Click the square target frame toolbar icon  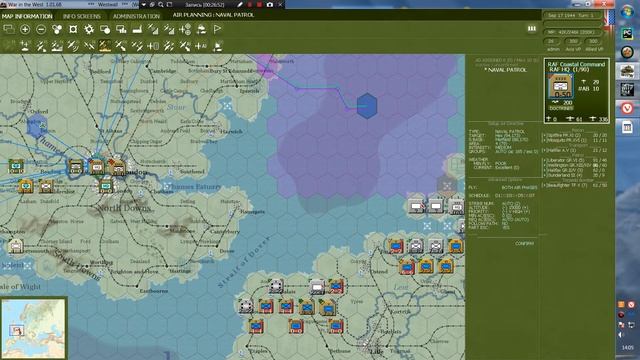pos(73,29)
